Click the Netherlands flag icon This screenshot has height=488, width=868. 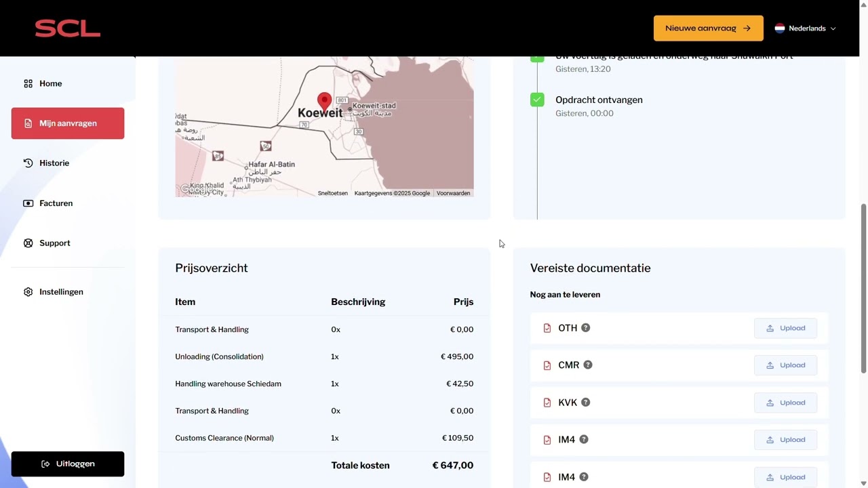[x=780, y=28]
